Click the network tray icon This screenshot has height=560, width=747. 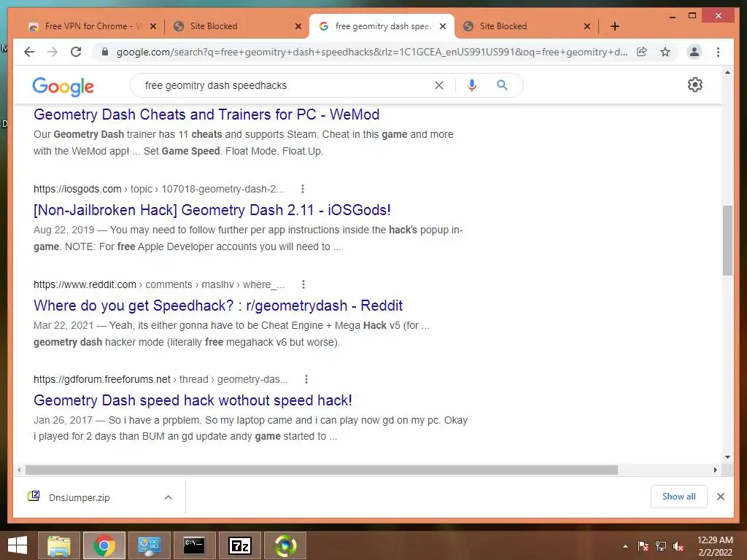(661, 546)
